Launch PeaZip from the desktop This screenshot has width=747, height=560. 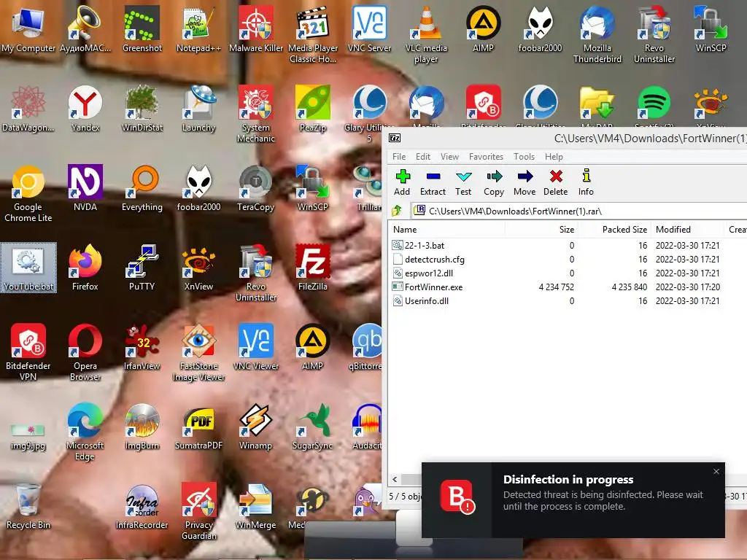click(x=312, y=109)
